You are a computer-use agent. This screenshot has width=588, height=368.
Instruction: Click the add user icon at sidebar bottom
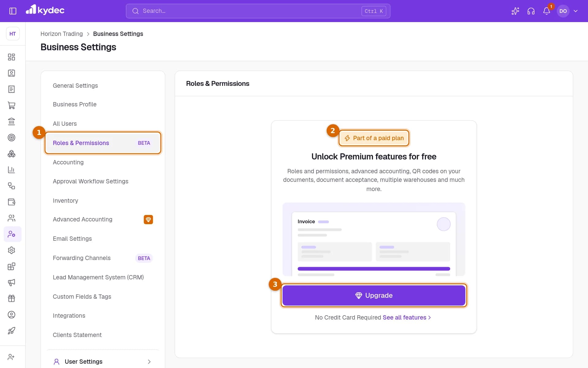(x=11, y=357)
